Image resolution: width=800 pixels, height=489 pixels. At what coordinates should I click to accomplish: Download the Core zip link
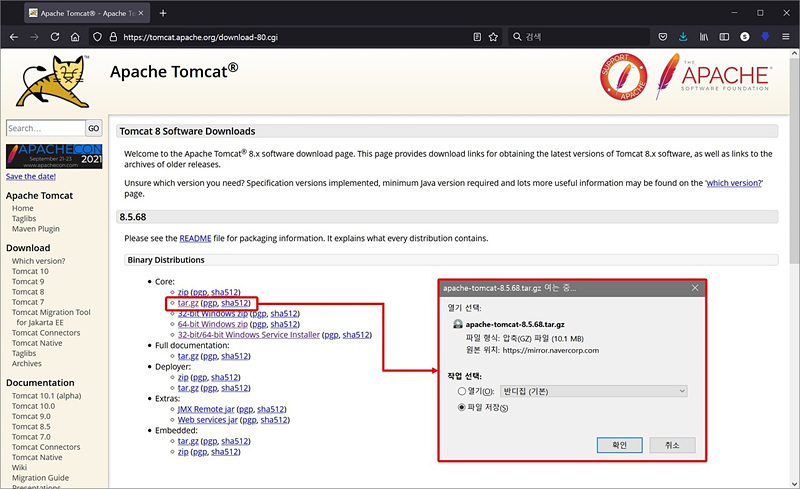pyautogui.click(x=183, y=292)
